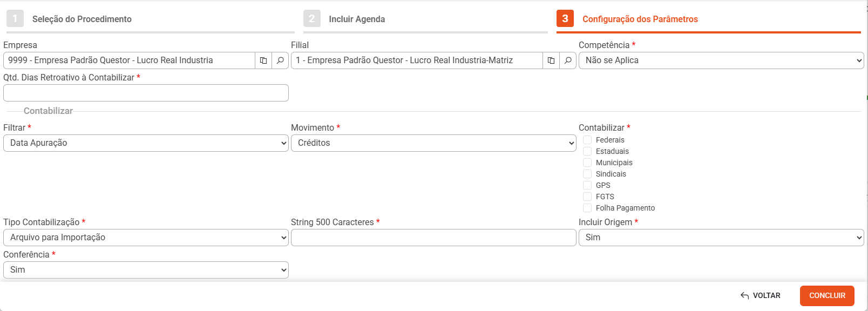Click the VOLTAR back button

point(761,296)
